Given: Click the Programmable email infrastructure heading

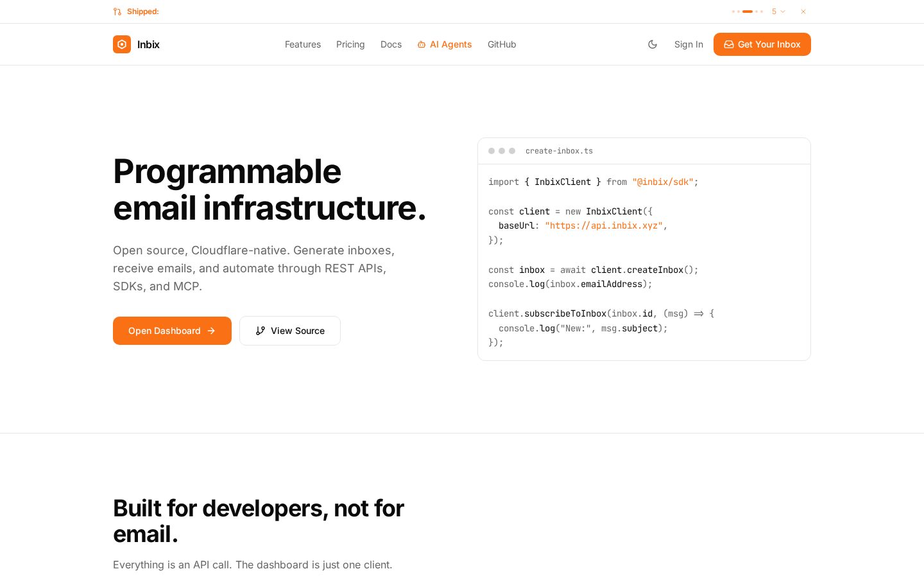Looking at the screenshot, I should tap(269, 189).
